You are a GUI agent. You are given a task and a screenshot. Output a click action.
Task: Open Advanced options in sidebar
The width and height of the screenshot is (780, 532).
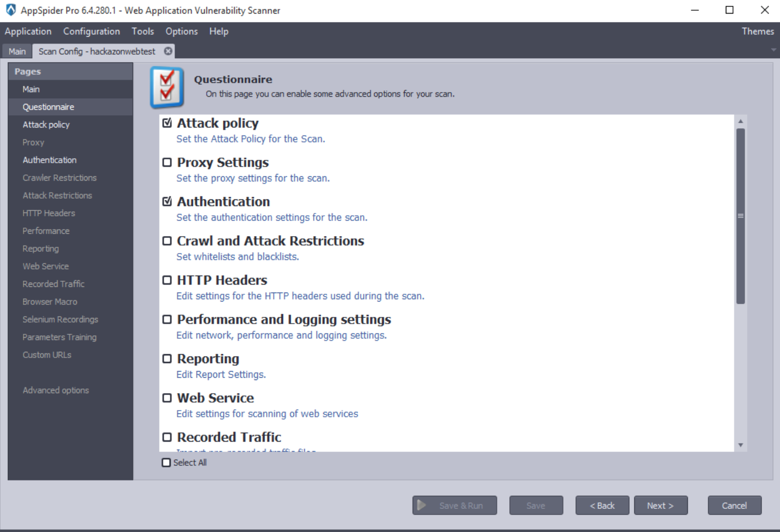71,390
